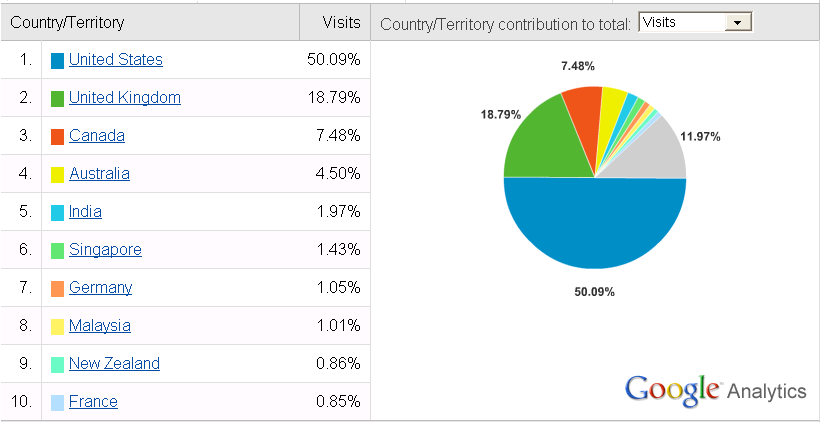Click the United States link
823x422 pixels.
point(116,60)
